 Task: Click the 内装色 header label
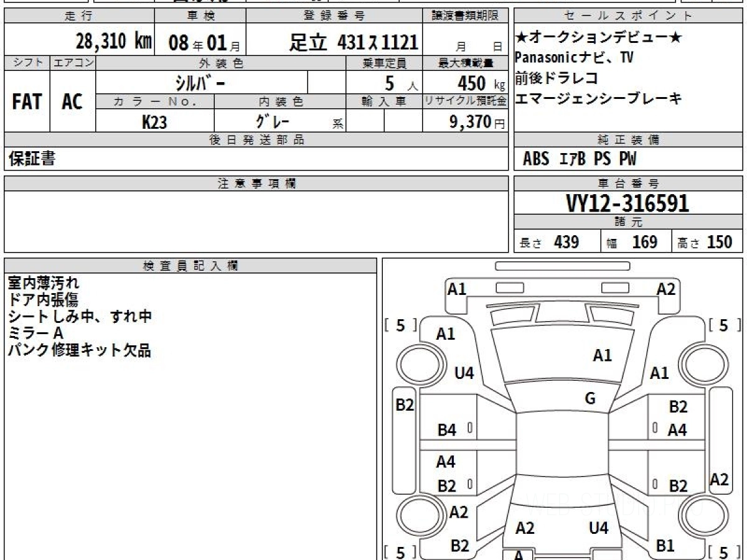click(x=281, y=101)
